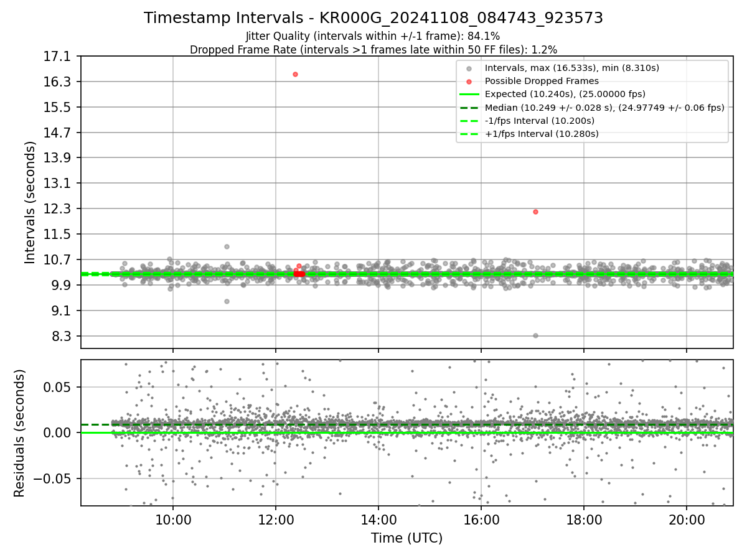The image size is (747, 560).
Task: Click the lowest gray interval point near 8.3s
Action: [535, 335]
